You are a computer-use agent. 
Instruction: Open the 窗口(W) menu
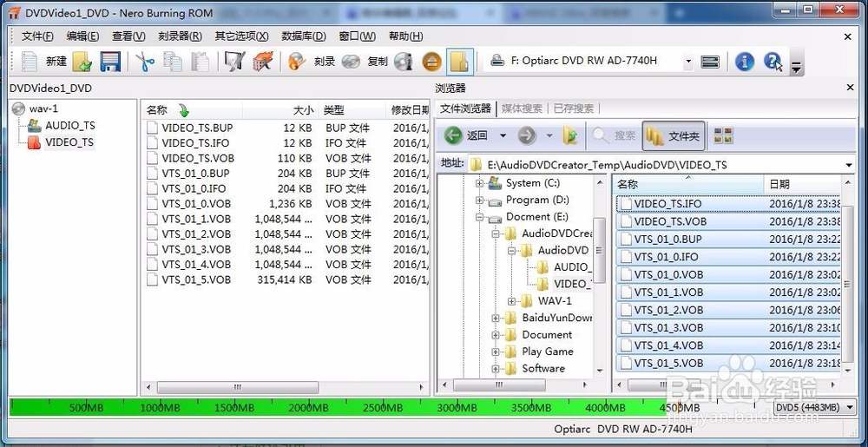click(357, 36)
